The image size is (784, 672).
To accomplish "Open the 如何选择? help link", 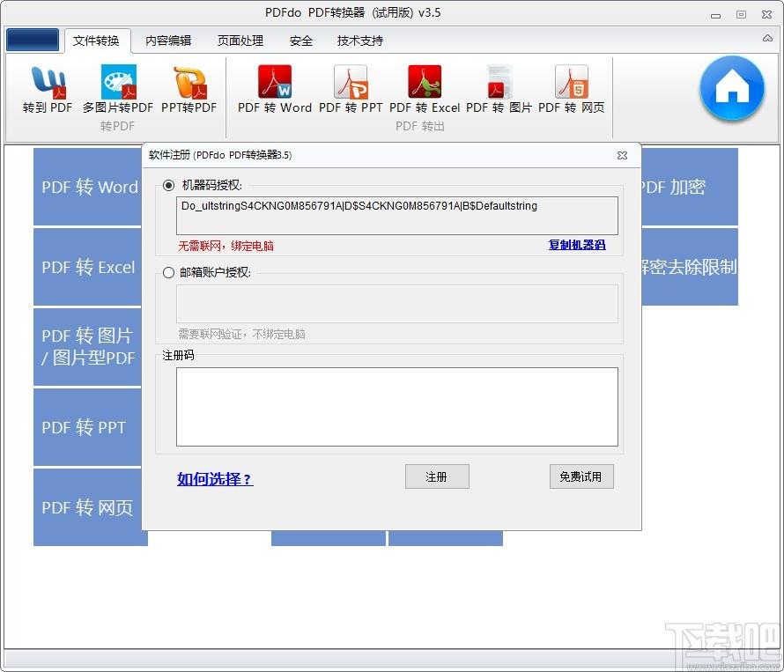I will (215, 478).
